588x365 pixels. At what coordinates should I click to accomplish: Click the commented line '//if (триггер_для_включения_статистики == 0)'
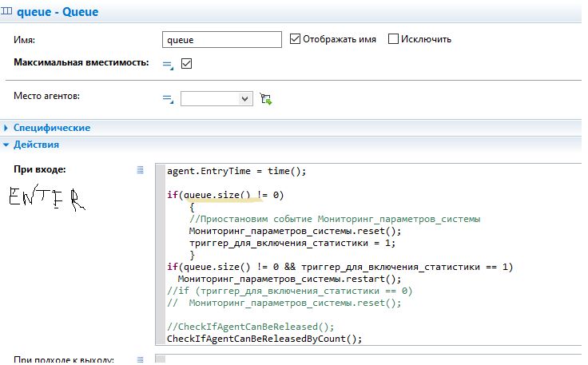tap(289, 291)
